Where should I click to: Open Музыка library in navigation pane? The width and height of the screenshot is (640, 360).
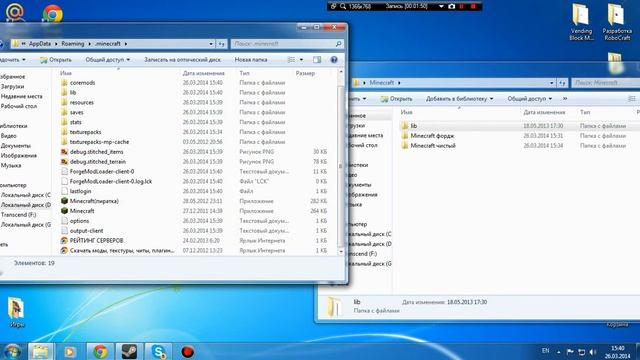(x=11, y=165)
